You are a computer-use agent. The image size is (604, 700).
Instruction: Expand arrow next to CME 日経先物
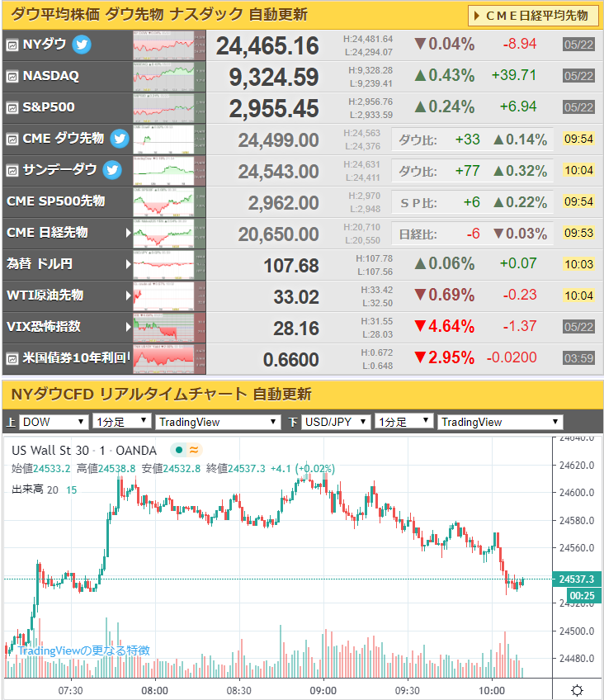129,233
